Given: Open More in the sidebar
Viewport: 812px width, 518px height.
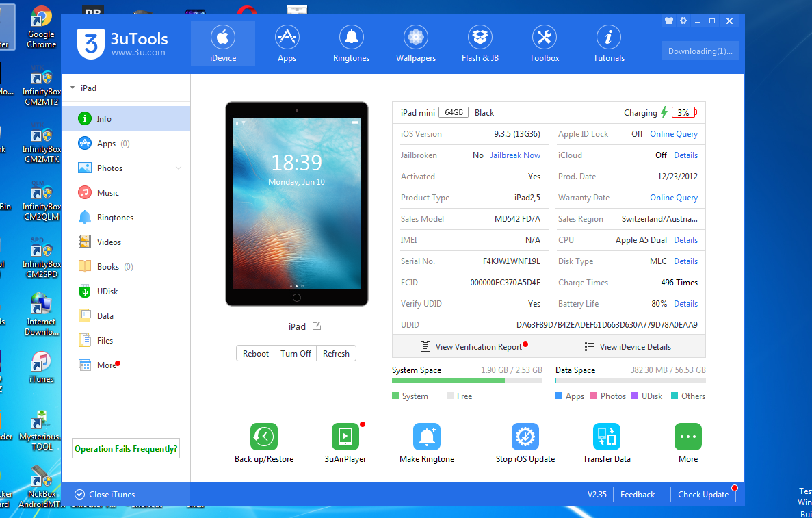Looking at the screenshot, I should 126,365.
